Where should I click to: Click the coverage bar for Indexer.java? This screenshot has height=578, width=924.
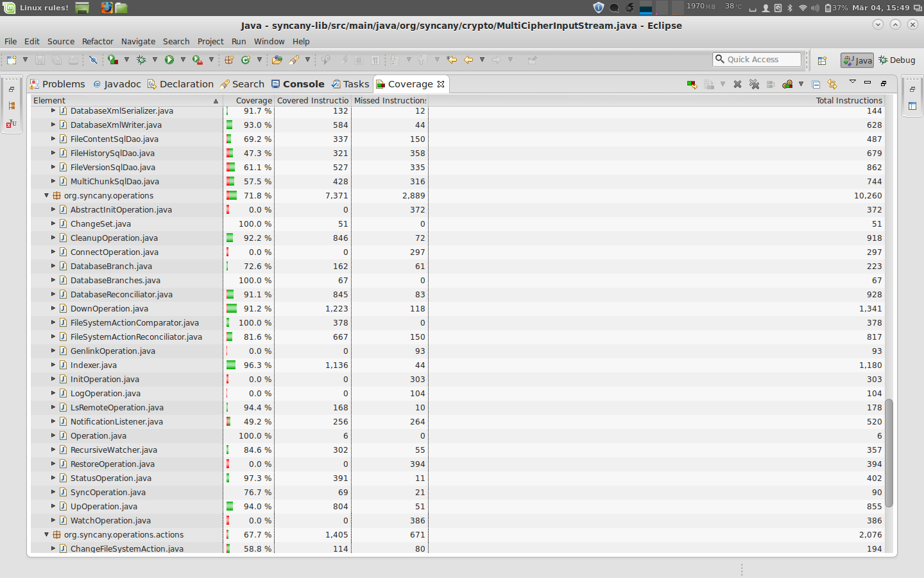pyautogui.click(x=231, y=365)
